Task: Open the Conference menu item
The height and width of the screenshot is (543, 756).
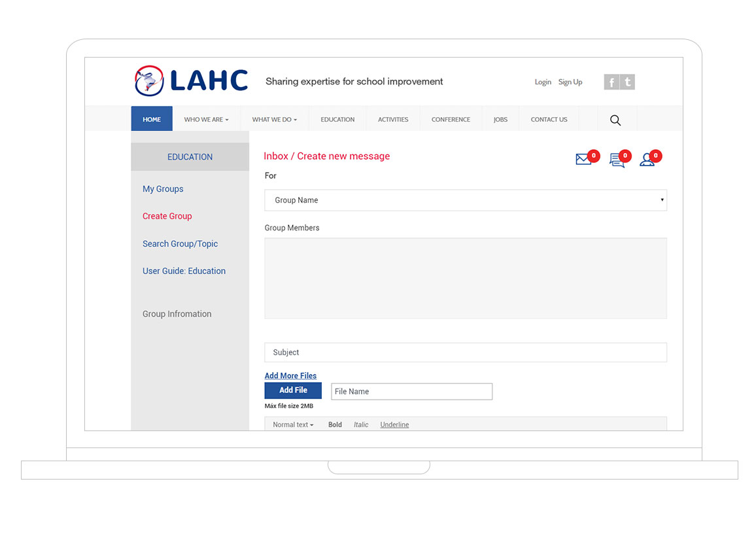Action: click(x=451, y=120)
